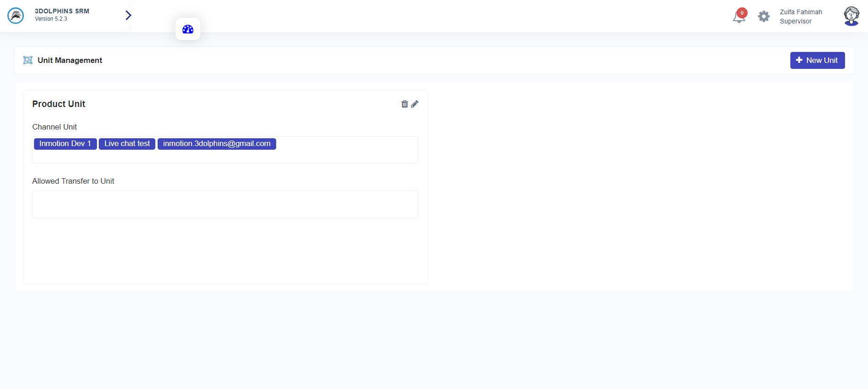Click the 3Dolphins logo icon
The image size is (868, 389).
pos(16,16)
